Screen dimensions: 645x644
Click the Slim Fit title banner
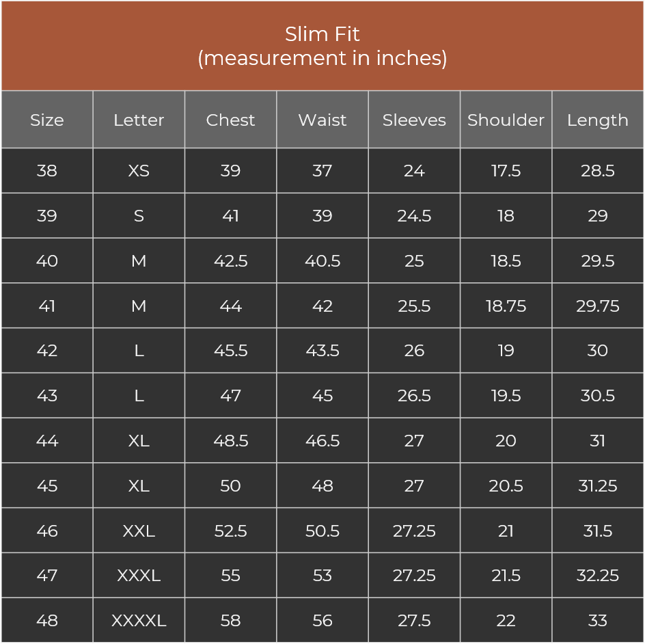pos(322,46)
